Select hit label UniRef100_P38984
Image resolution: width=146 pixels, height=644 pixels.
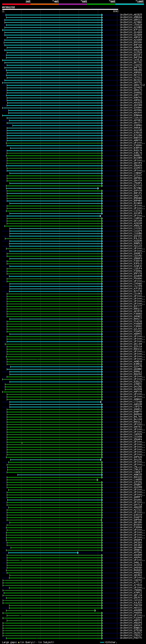click(131, 527)
